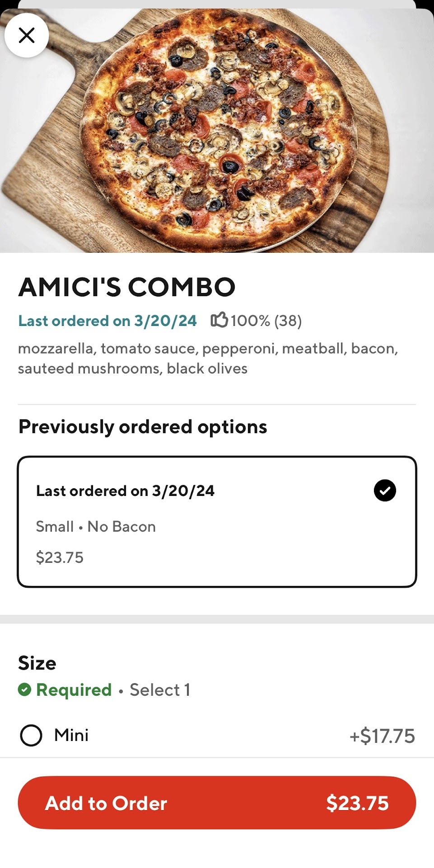Image resolution: width=434 pixels, height=868 pixels.
Task: Tap the teal Last ordered on 3/20/24 link
Action: pyautogui.click(x=107, y=321)
